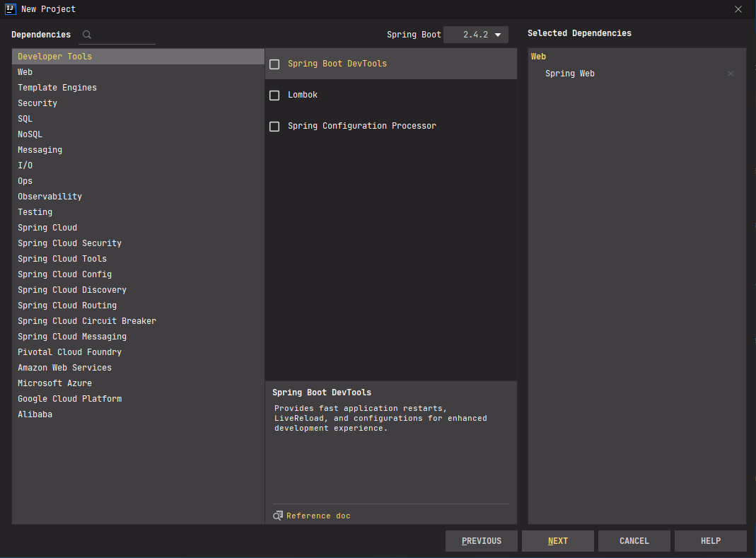Click the CANCEL button

pos(634,541)
